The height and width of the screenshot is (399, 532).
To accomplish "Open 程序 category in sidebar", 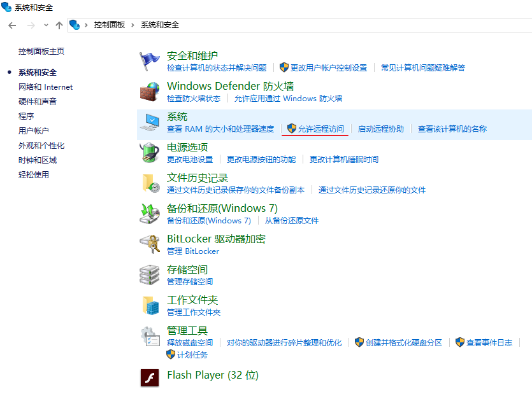I will (x=26, y=116).
